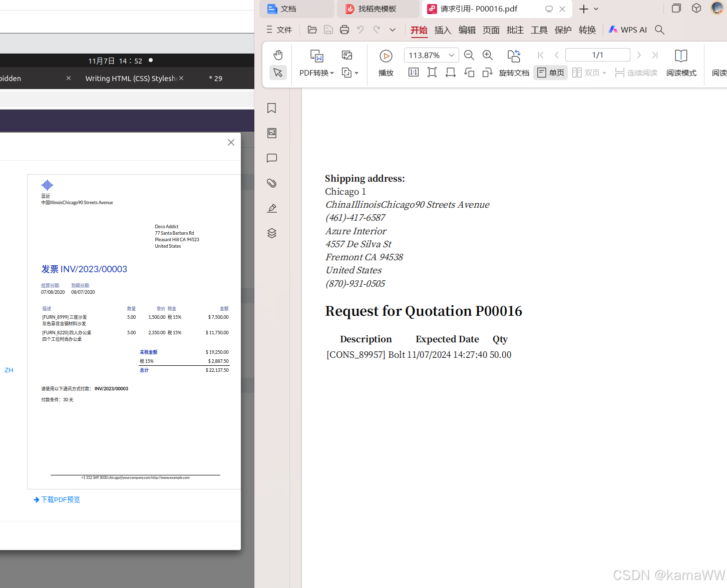Open the comments panel in sidebar
The height and width of the screenshot is (588, 727).
coord(271,158)
